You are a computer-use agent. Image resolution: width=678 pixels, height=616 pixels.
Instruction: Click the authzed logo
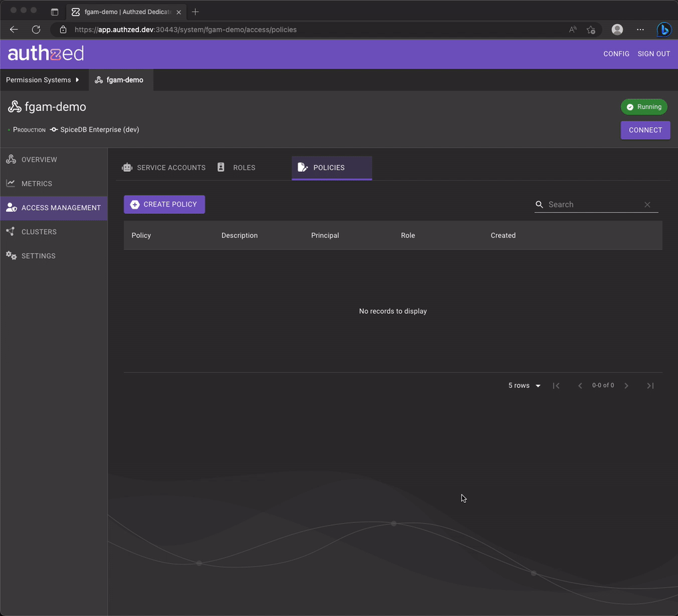click(x=46, y=54)
